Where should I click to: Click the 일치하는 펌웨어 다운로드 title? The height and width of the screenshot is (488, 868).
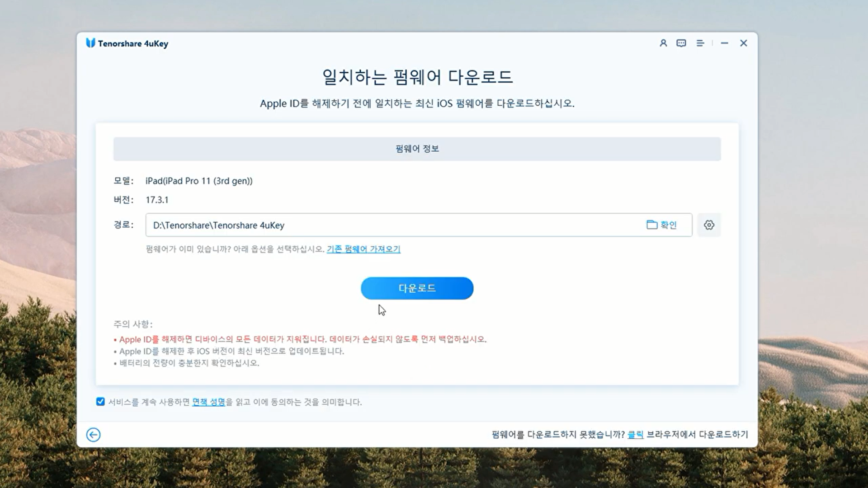click(417, 77)
